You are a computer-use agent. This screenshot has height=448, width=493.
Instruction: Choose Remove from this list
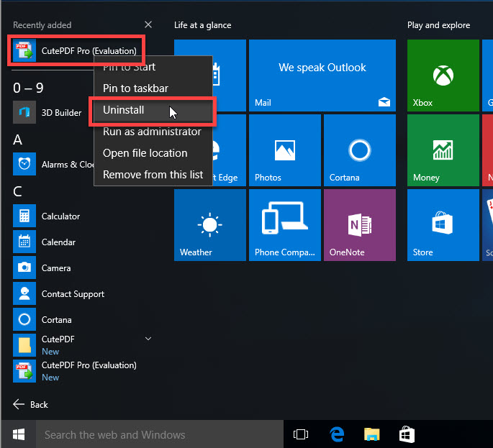153,174
